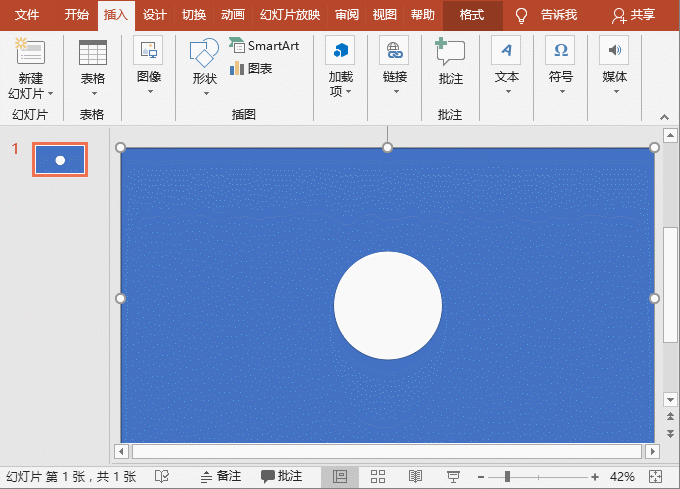
Task: Click the Media (媒体) speaker icon
Action: coord(614,51)
